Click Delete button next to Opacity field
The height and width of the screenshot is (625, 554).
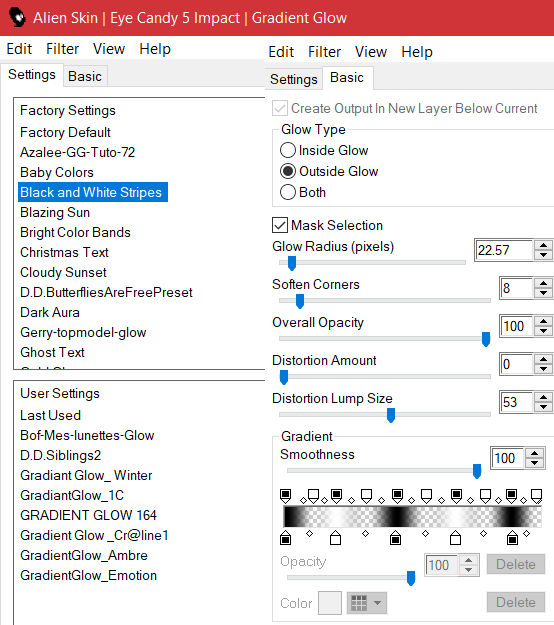tap(516, 564)
